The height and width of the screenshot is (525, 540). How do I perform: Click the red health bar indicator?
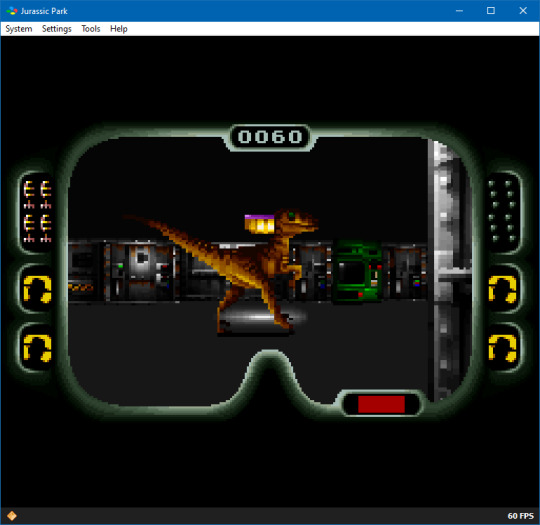click(381, 404)
